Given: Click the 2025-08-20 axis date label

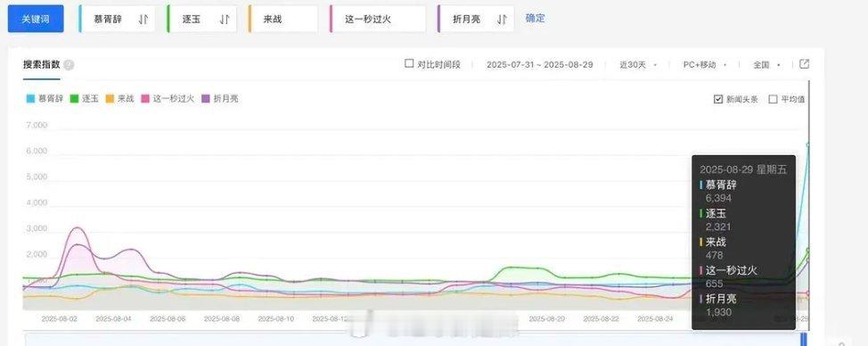Looking at the screenshot, I should coord(547,319).
